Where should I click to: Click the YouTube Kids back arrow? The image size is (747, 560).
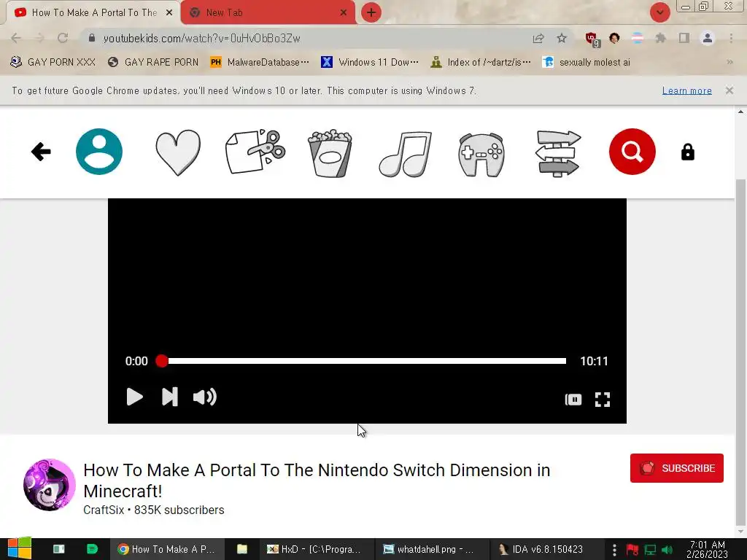click(41, 152)
